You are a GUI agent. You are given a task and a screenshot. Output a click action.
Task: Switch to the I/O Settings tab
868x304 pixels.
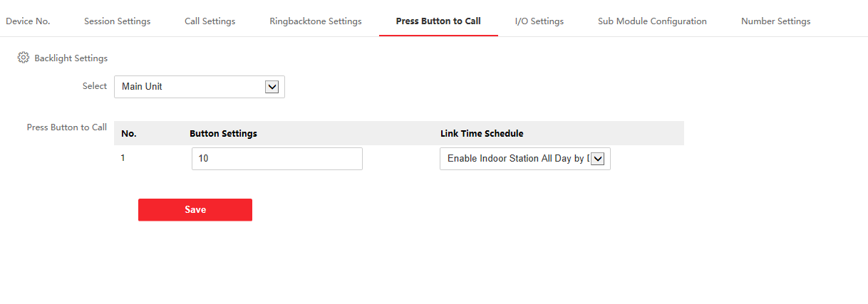pos(539,21)
